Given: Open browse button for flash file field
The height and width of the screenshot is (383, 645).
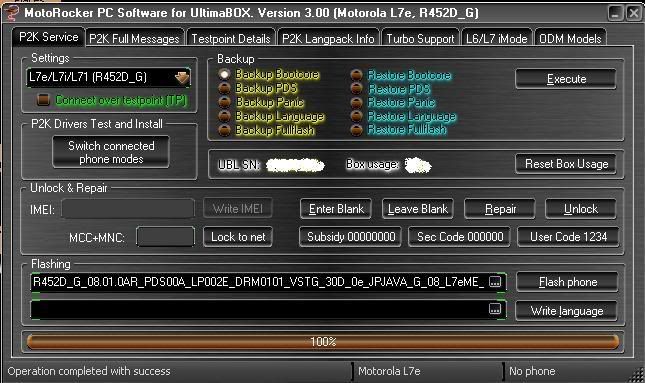Looking at the screenshot, I should point(495,282).
